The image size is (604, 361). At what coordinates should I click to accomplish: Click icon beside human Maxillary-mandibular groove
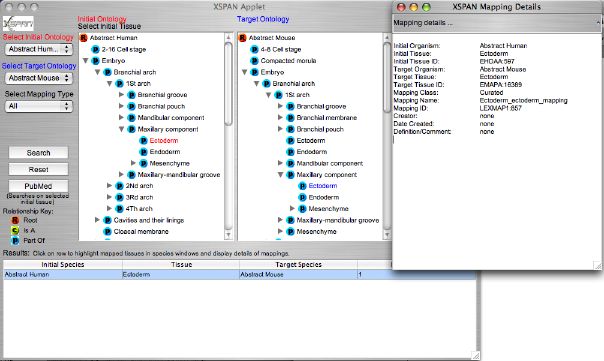(x=131, y=175)
